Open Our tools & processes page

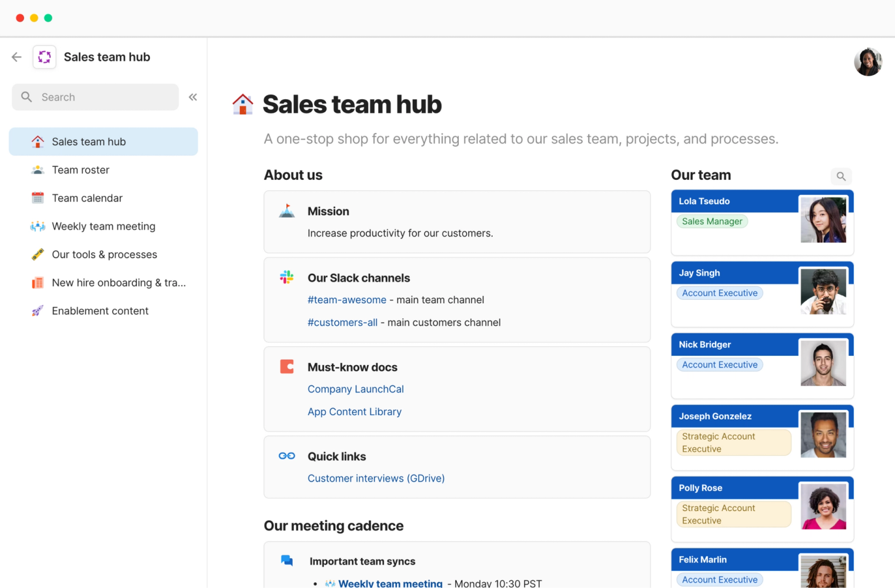point(103,255)
